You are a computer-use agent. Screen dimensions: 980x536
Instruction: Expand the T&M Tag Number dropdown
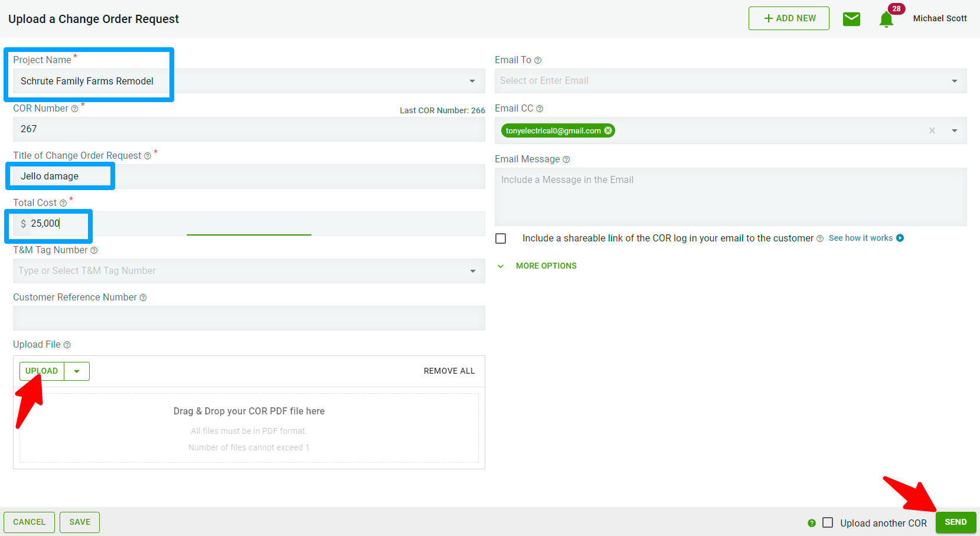coord(472,271)
